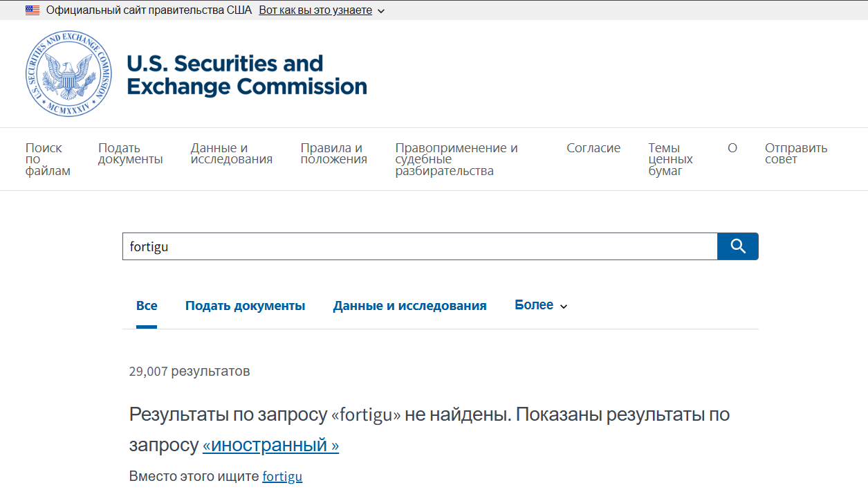Open the "Согласие" navigation item
This screenshot has height=501, width=868.
(x=593, y=148)
